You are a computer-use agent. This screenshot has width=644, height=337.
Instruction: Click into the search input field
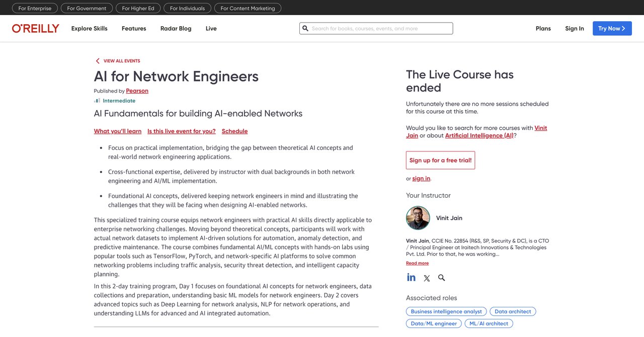376,29
